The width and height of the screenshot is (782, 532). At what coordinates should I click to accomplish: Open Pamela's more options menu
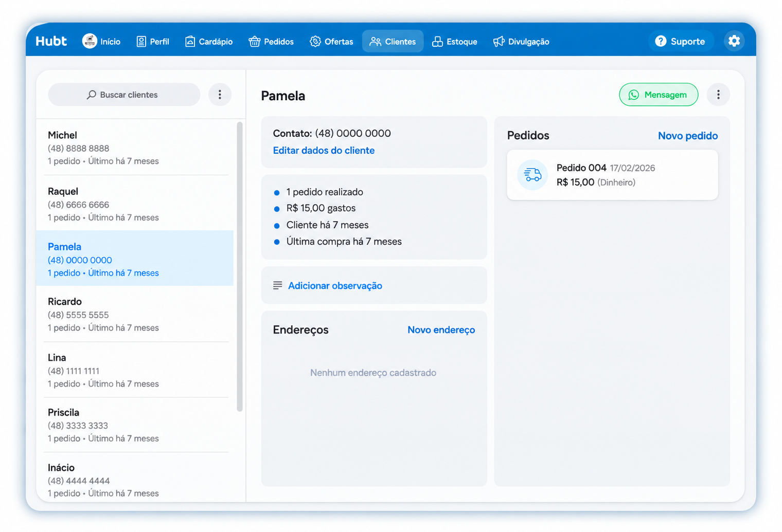pyautogui.click(x=718, y=95)
